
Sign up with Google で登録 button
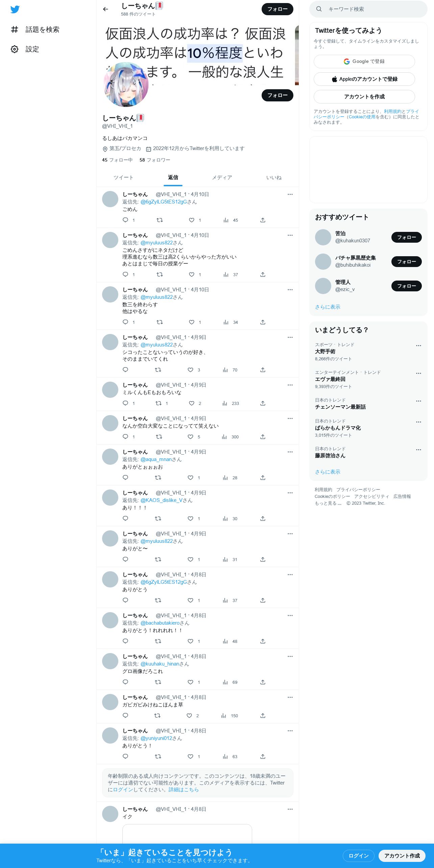[364, 62]
